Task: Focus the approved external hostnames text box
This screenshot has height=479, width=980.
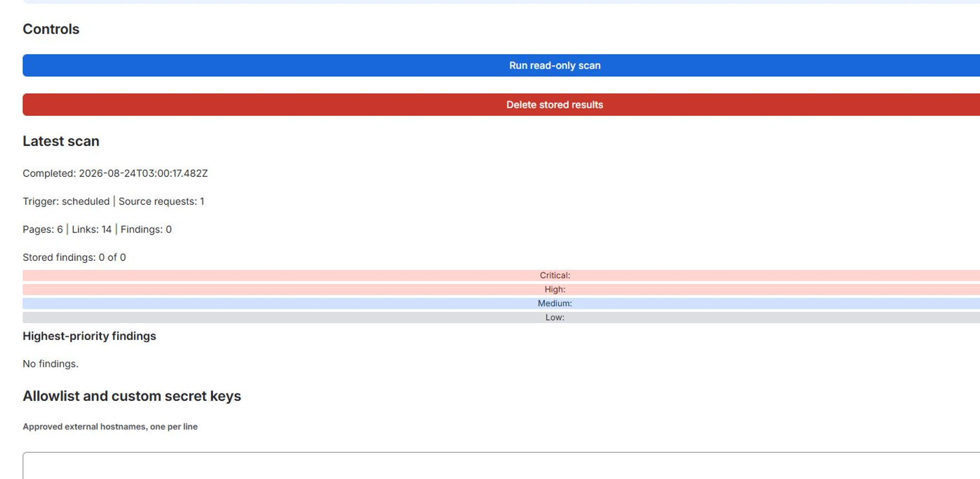Action: click(x=501, y=466)
